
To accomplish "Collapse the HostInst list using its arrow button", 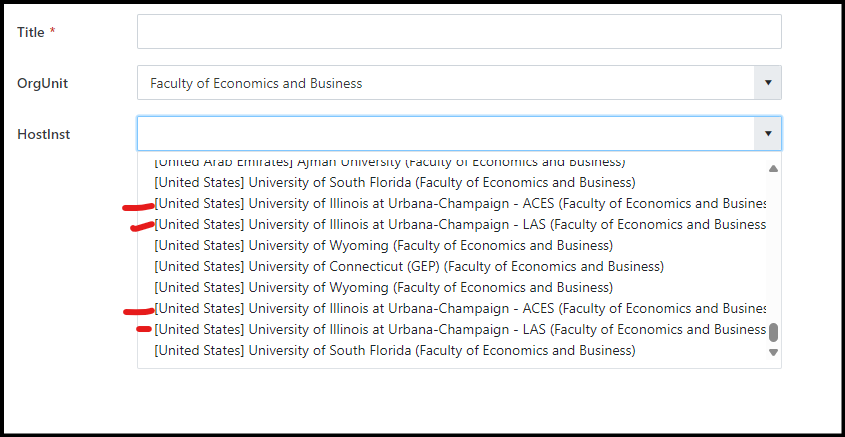I will click(x=767, y=134).
